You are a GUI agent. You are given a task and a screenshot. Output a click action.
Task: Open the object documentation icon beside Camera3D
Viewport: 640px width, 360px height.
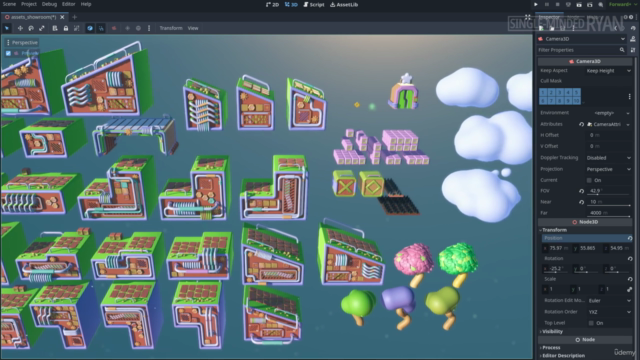pos(633,39)
